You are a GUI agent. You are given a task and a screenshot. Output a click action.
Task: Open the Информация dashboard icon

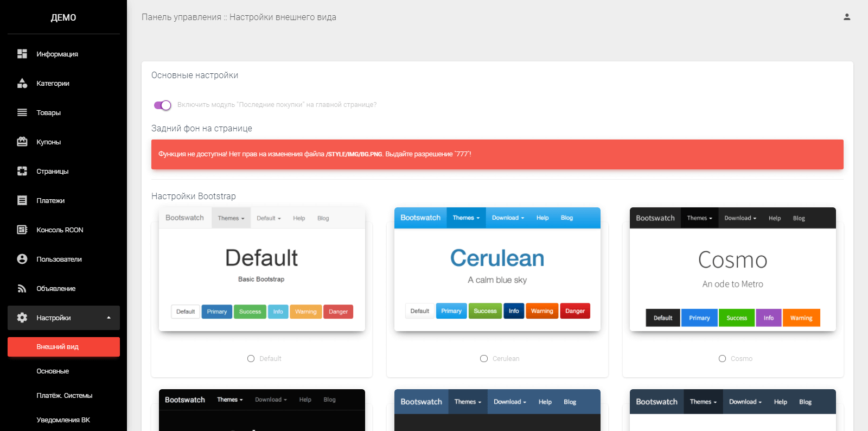(22, 54)
